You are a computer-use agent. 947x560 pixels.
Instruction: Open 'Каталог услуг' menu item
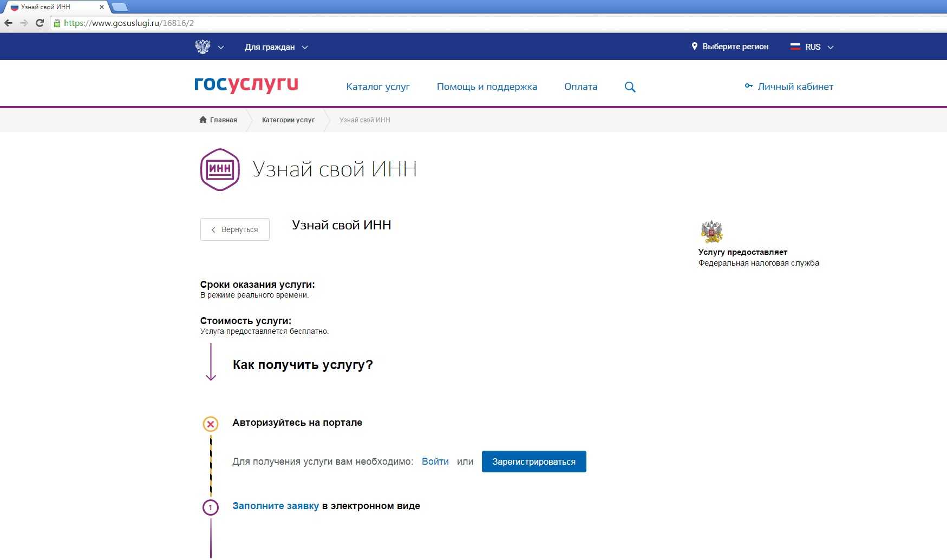click(x=378, y=87)
